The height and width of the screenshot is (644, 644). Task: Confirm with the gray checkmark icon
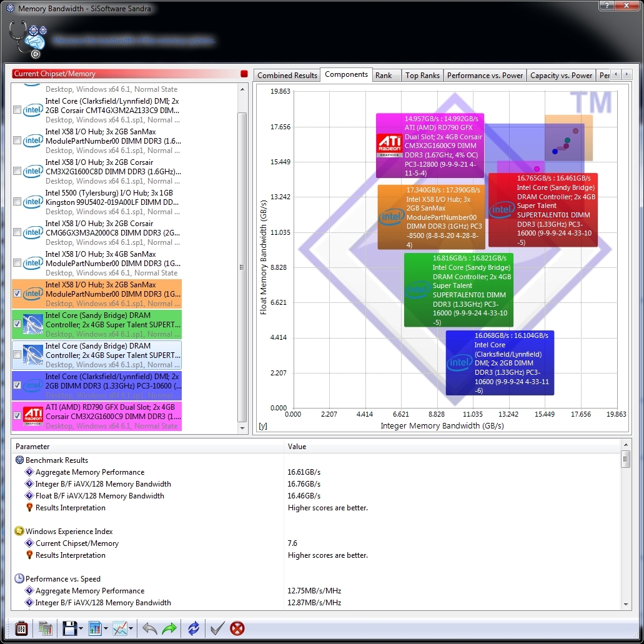click(x=217, y=628)
